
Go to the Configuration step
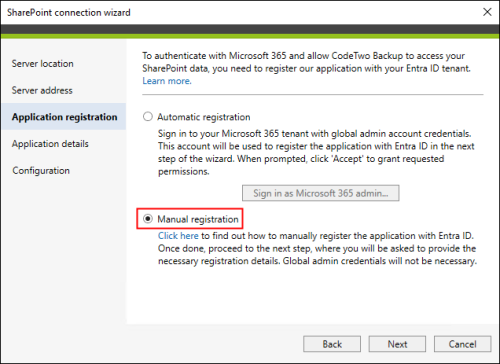pyautogui.click(x=41, y=170)
